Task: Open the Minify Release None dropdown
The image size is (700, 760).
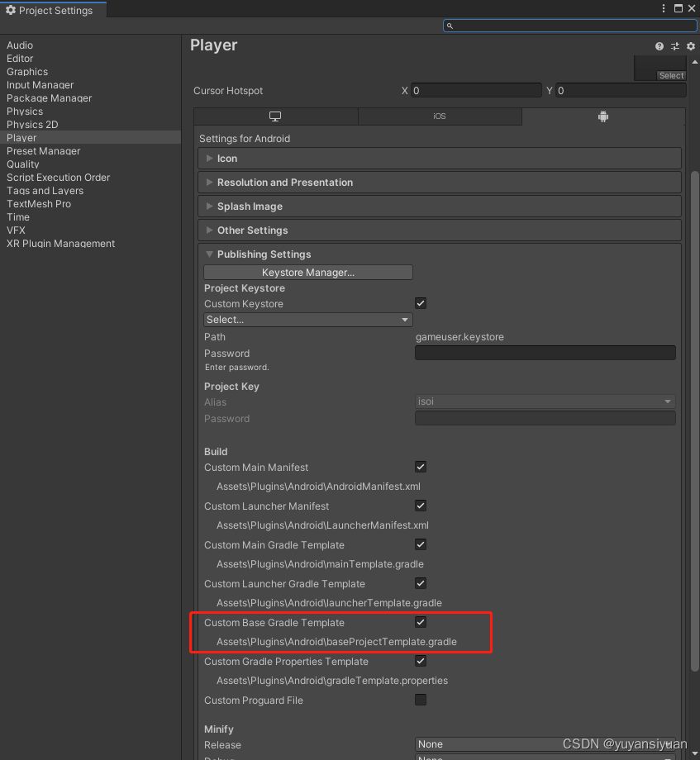Action: point(545,744)
